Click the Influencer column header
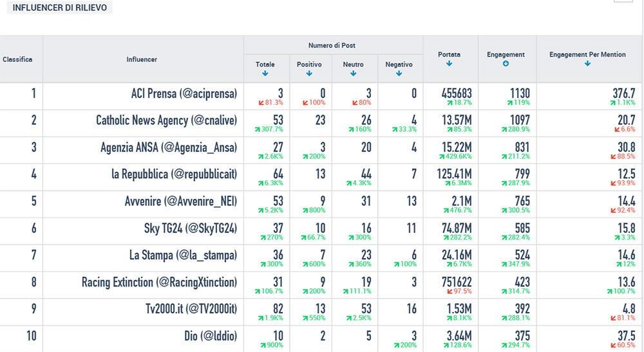 142,59
